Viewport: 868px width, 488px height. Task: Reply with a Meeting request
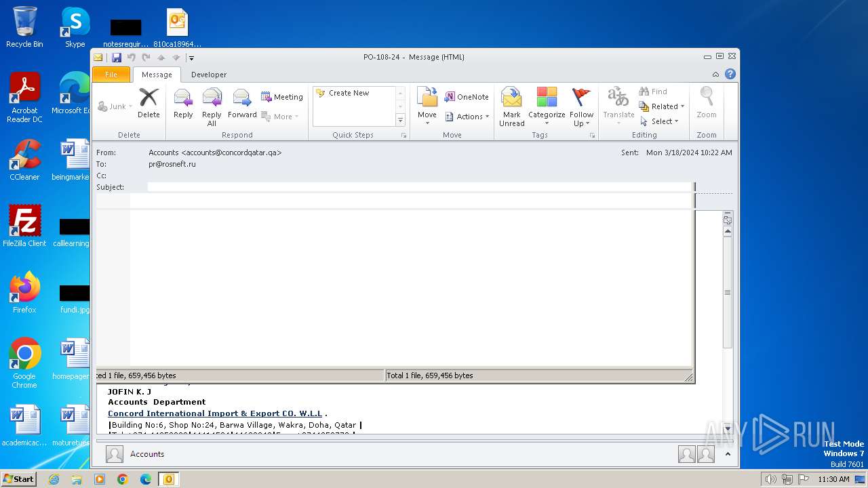point(282,97)
